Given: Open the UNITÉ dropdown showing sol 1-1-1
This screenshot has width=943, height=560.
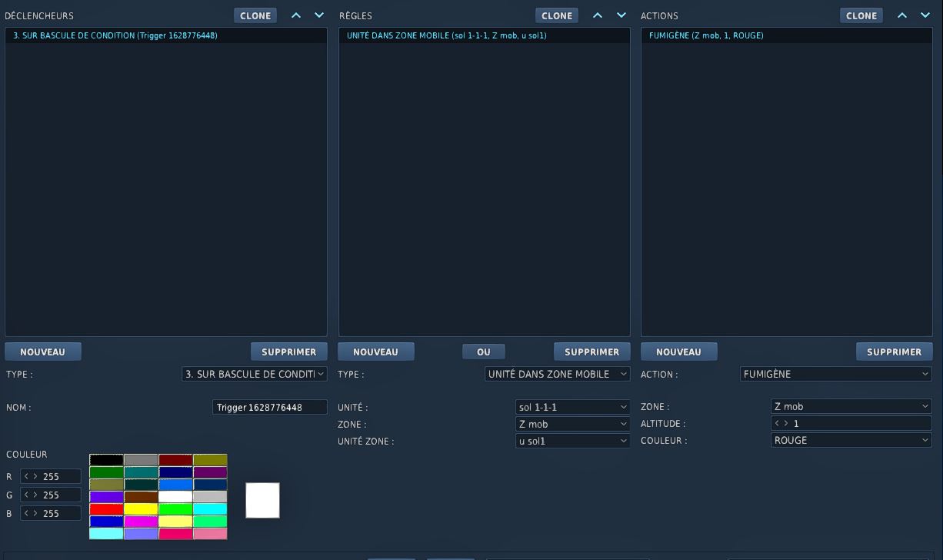Looking at the screenshot, I should [x=573, y=407].
